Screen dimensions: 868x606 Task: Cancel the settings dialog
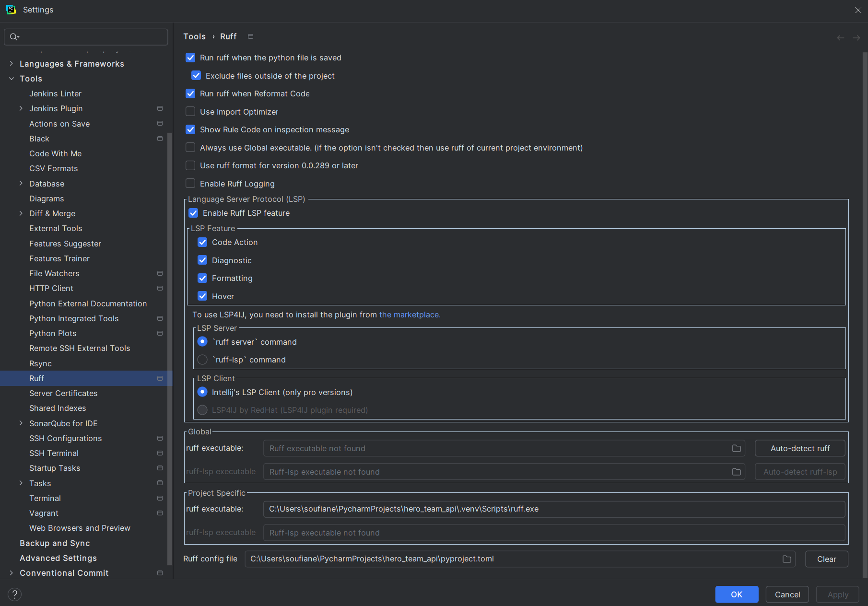(x=787, y=594)
